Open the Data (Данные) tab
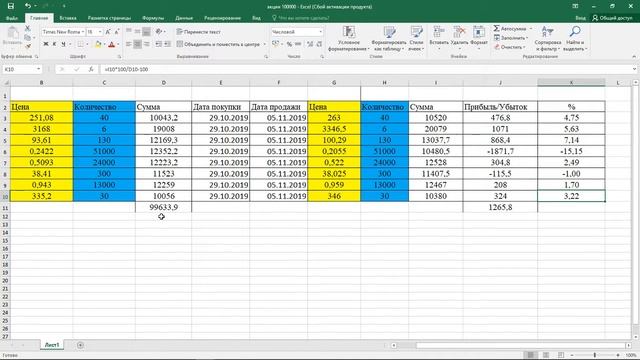The width and height of the screenshot is (640, 360). [x=184, y=18]
